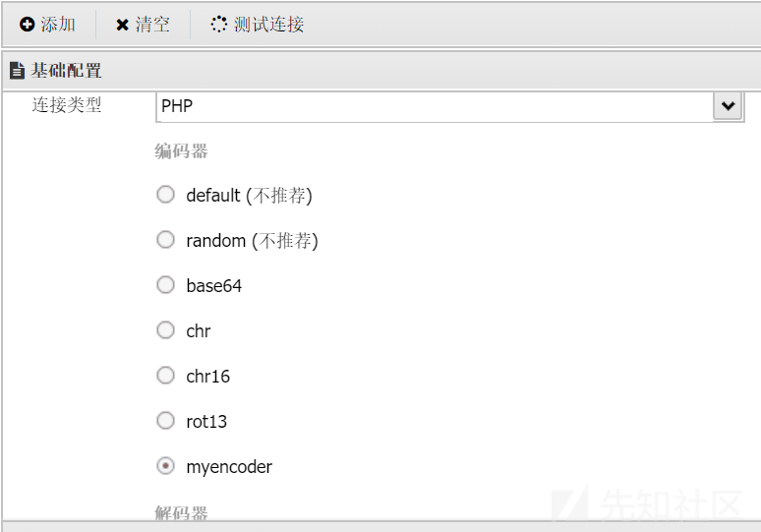Collapse the 基础配置 section header
The image size is (761, 532).
click(381, 71)
